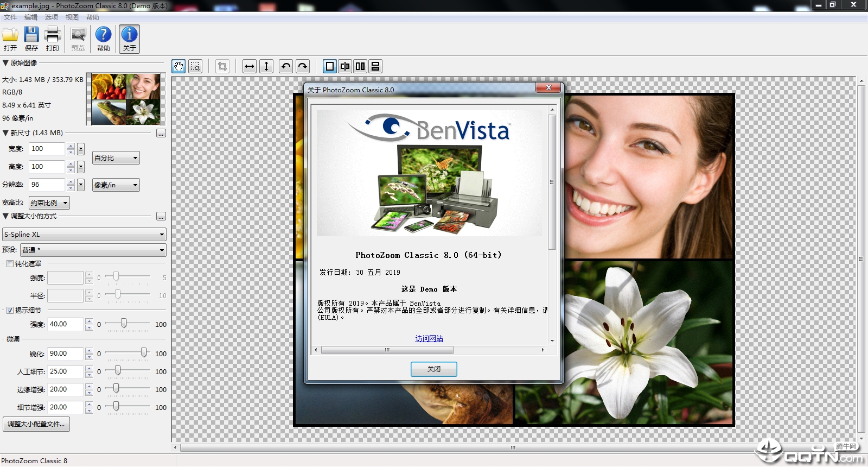This screenshot has height=467, width=868.
Task: Close the About PhotoZoom dialog with X
Action: tap(548, 88)
